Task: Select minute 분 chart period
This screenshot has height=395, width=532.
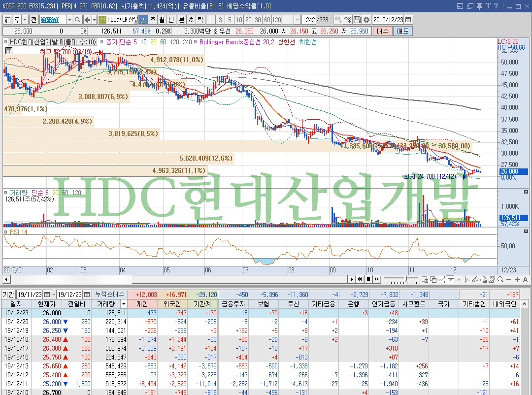Action: pyautogui.click(x=182, y=20)
